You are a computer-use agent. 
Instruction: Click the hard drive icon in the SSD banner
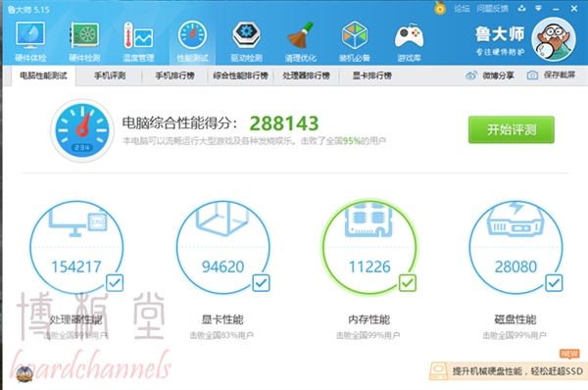438,370
